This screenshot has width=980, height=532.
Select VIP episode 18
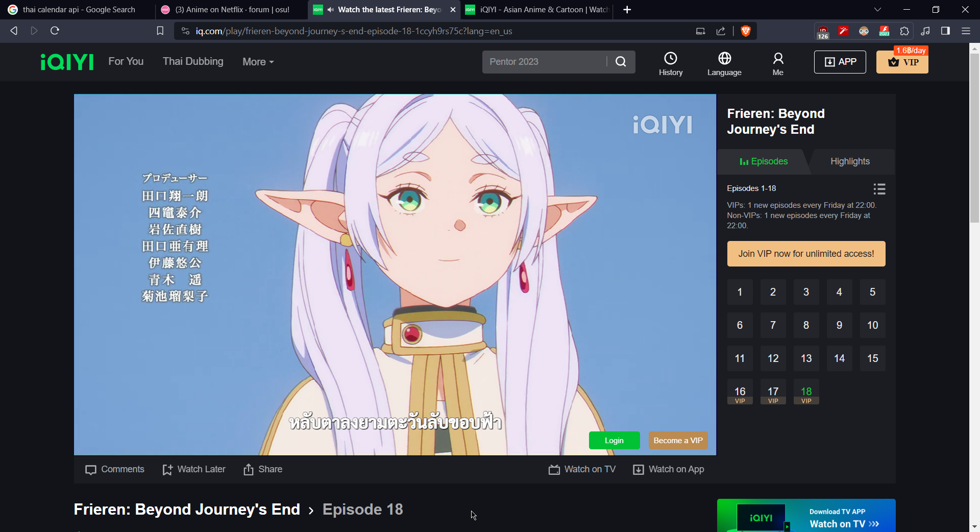806,392
